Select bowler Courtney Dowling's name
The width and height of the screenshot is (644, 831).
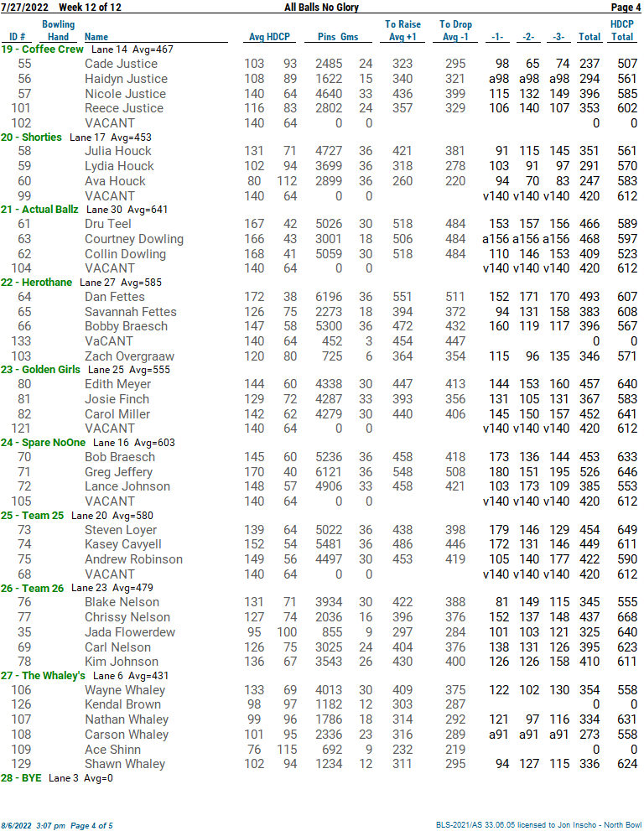(x=133, y=239)
